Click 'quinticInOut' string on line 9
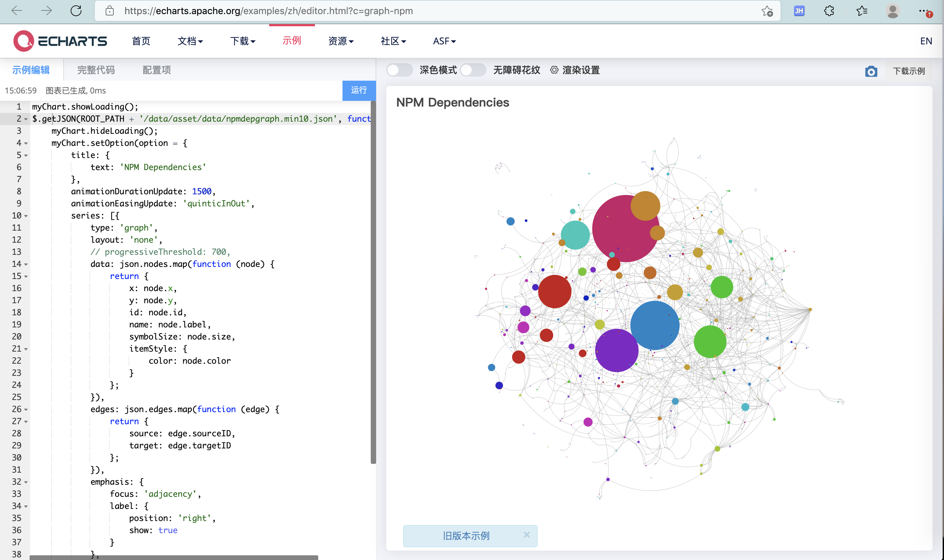 (216, 203)
